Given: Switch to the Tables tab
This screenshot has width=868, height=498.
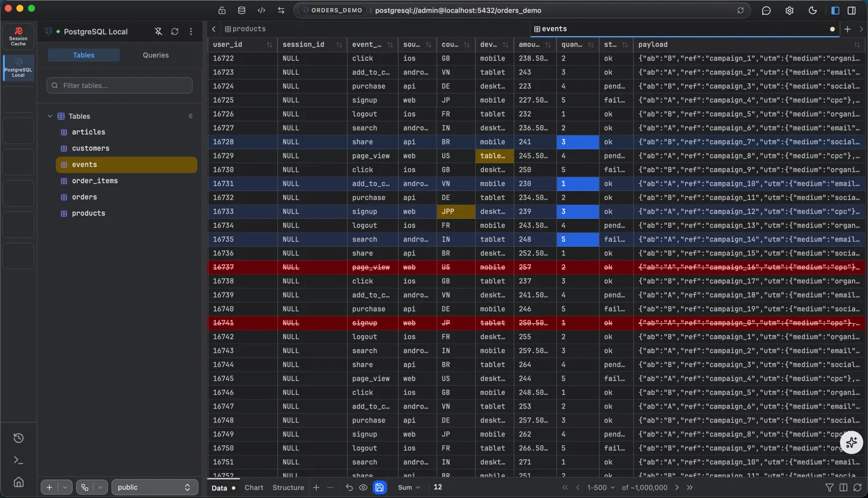Looking at the screenshot, I should coord(84,55).
